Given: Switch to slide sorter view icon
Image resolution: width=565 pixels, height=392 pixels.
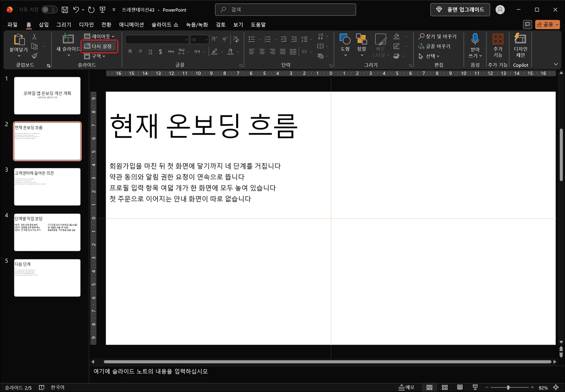Looking at the screenshot, I should coord(445,387).
